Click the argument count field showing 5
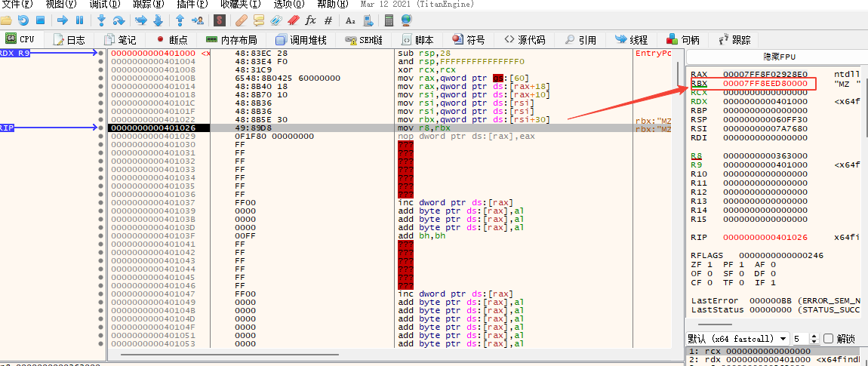 point(801,338)
